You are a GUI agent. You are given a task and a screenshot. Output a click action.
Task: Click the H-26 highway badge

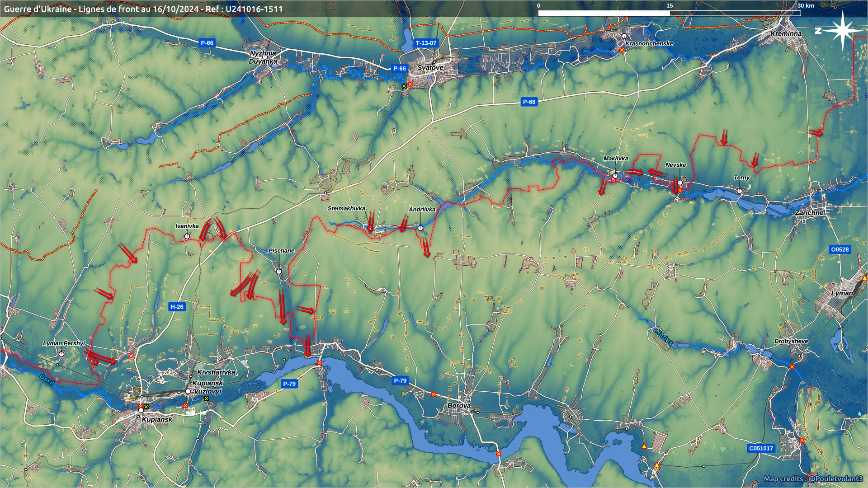[177, 307]
